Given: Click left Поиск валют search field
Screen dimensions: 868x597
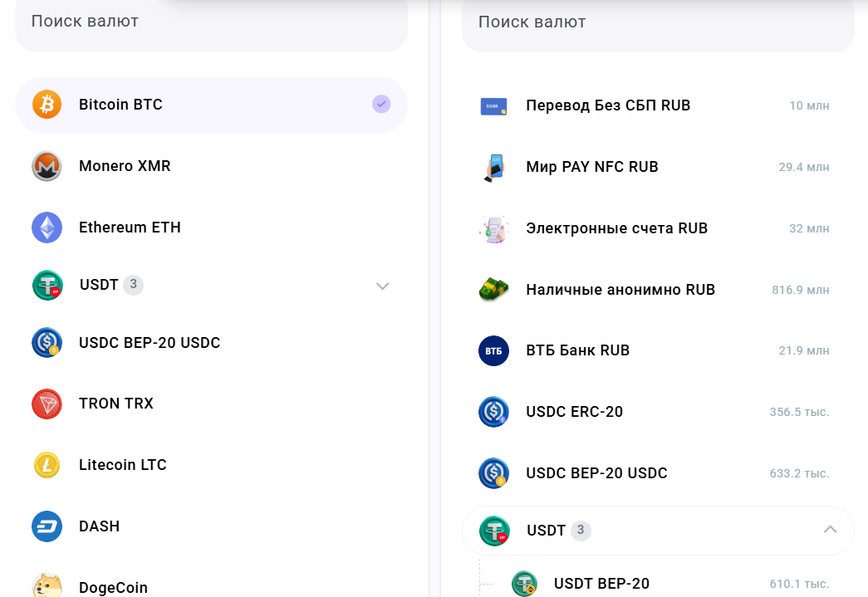Looking at the screenshot, I should (212, 24).
